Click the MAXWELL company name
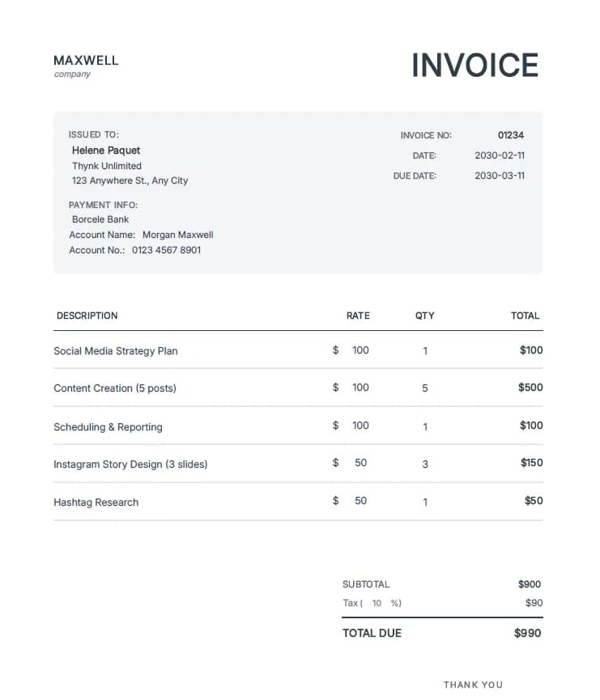 click(86, 60)
